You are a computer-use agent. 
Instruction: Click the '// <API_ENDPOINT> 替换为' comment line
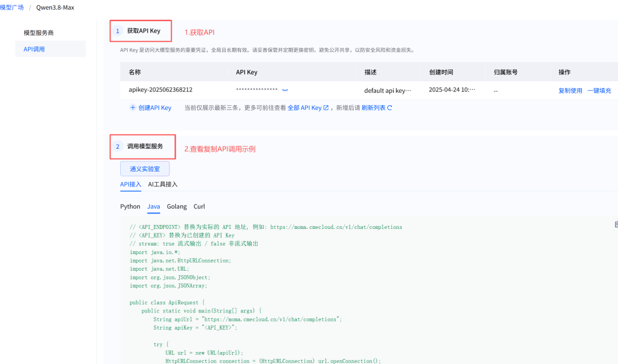pyautogui.click(x=266, y=227)
